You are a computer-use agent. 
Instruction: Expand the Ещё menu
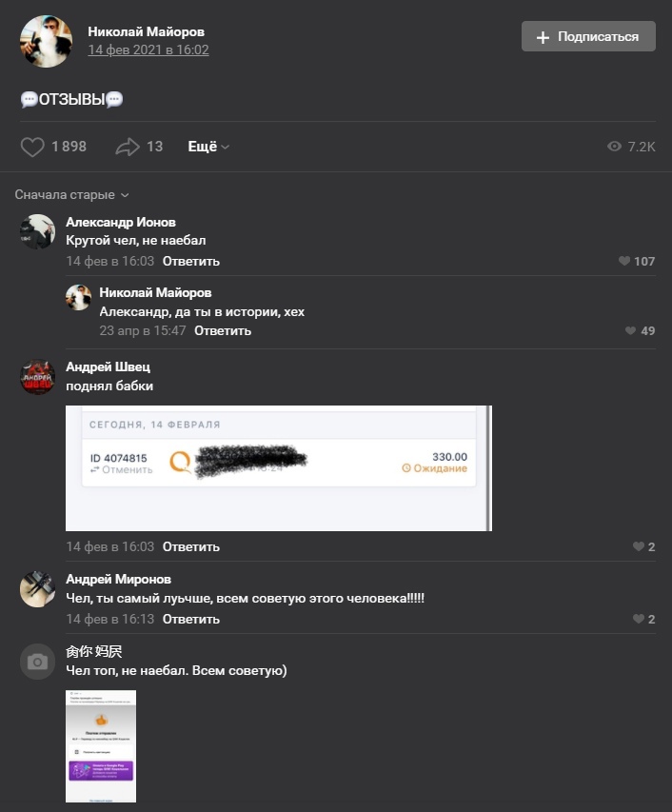pyautogui.click(x=208, y=147)
